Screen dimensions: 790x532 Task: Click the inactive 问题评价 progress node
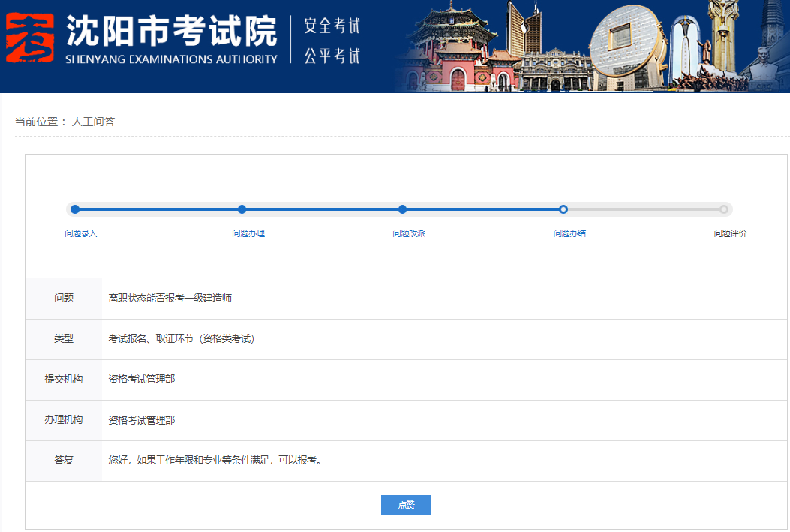click(723, 210)
